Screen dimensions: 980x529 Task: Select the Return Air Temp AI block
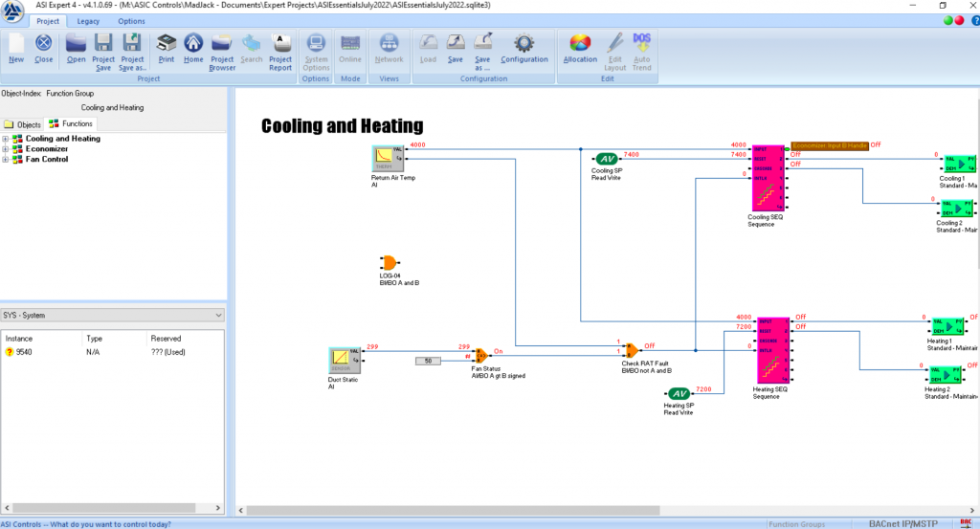click(x=389, y=160)
